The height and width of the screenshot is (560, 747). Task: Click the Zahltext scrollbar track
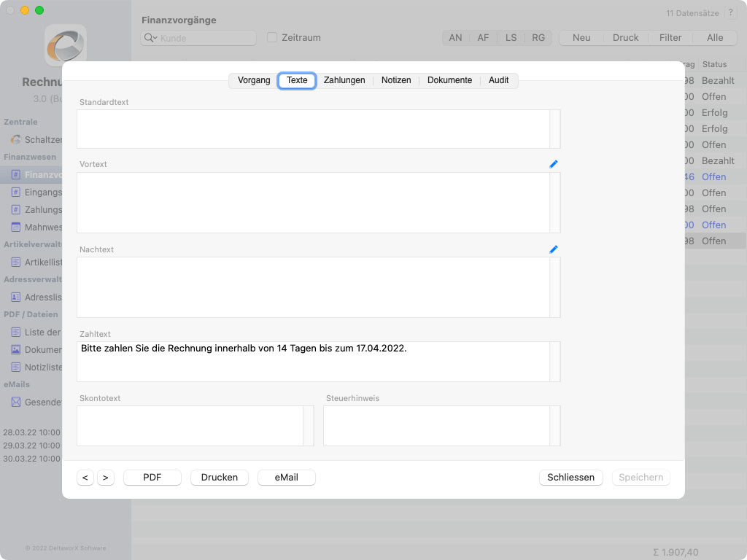coord(555,362)
